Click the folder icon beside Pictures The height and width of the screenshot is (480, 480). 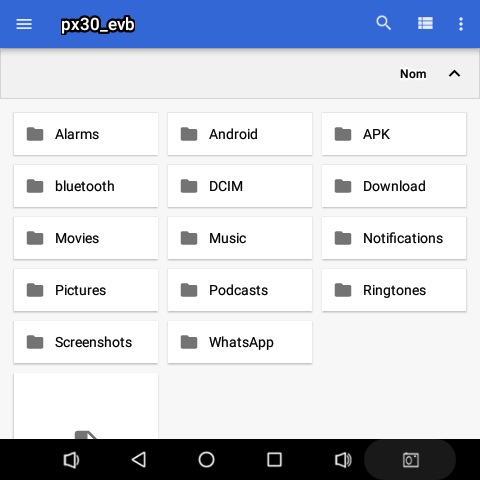click(x=35, y=290)
